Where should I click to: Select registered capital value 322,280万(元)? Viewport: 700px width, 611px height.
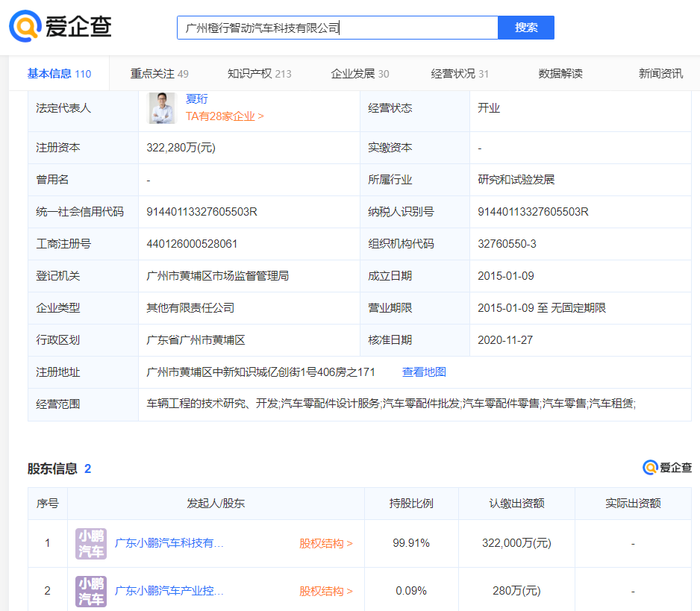(181, 148)
